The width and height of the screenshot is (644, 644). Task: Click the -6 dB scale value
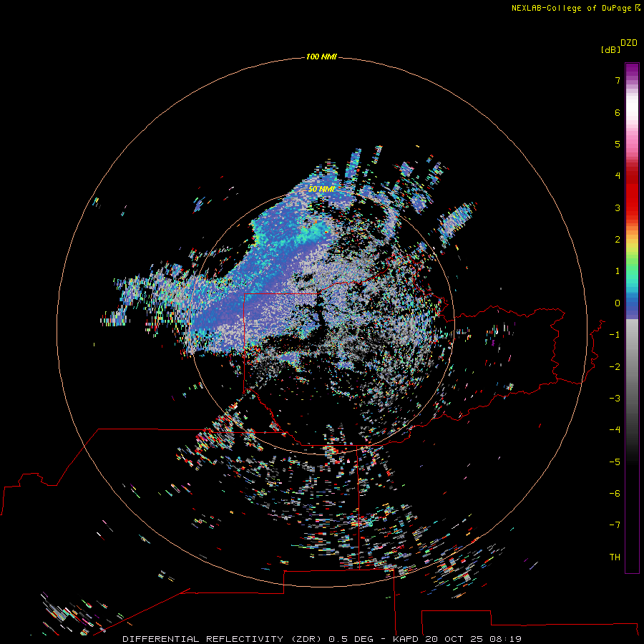(x=615, y=494)
